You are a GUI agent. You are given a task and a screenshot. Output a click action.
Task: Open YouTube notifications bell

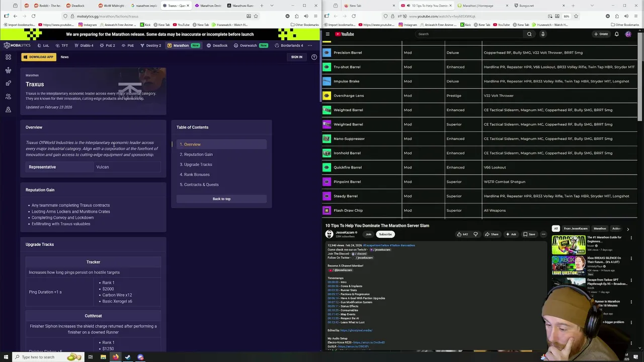616,34
